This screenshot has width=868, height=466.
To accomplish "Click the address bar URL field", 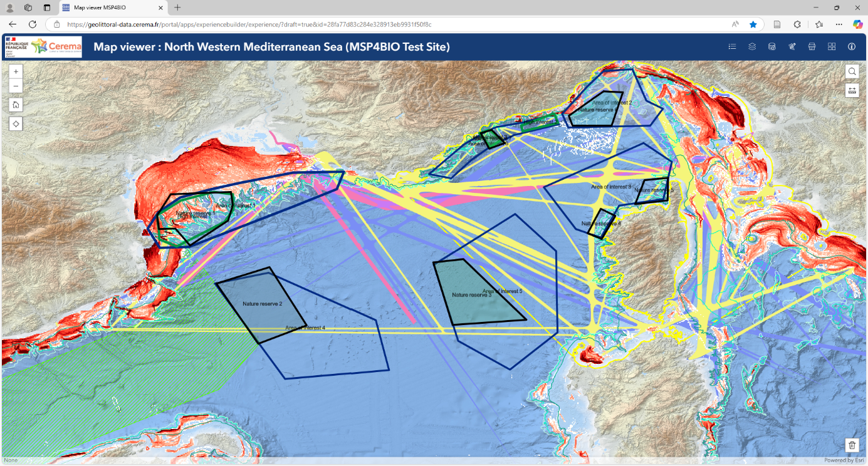I will (389, 24).
